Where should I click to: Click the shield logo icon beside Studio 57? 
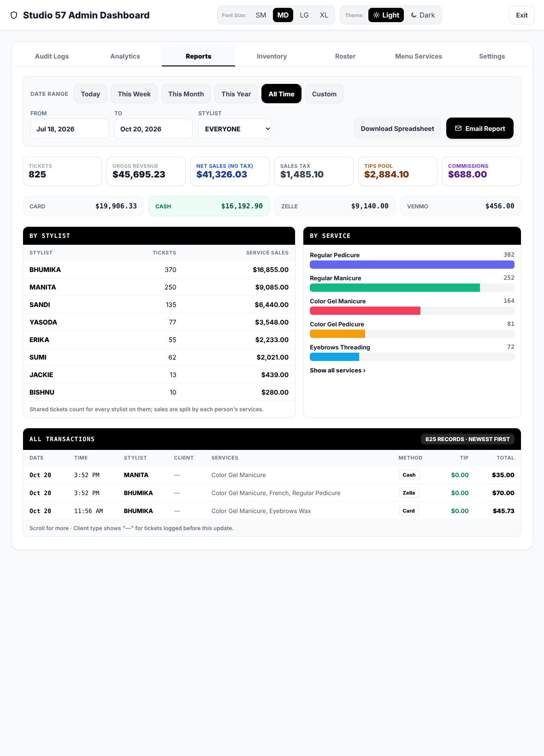(x=14, y=15)
